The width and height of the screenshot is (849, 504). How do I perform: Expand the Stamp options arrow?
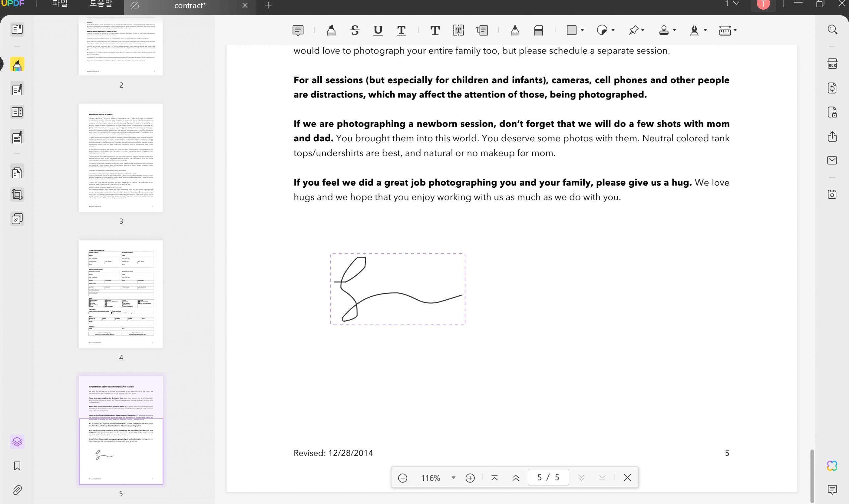point(675,30)
